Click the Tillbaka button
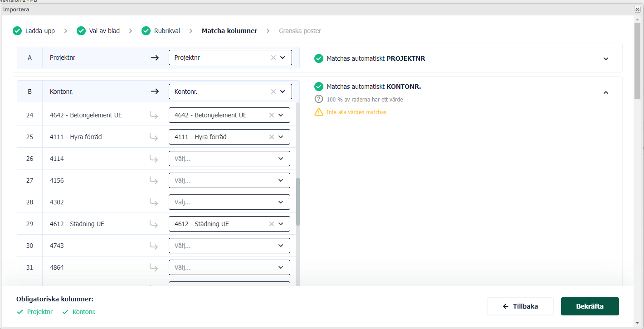This screenshot has height=329, width=644. coord(520,306)
